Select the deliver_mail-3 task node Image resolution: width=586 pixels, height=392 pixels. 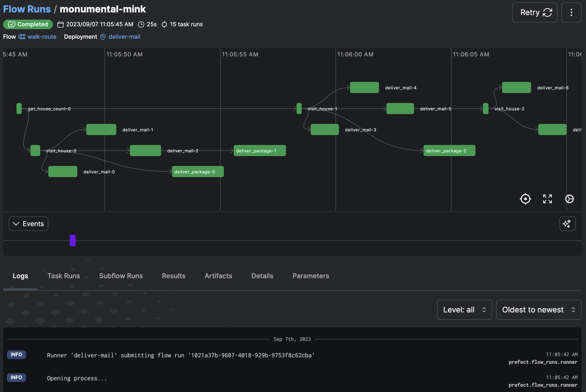(324, 130)
